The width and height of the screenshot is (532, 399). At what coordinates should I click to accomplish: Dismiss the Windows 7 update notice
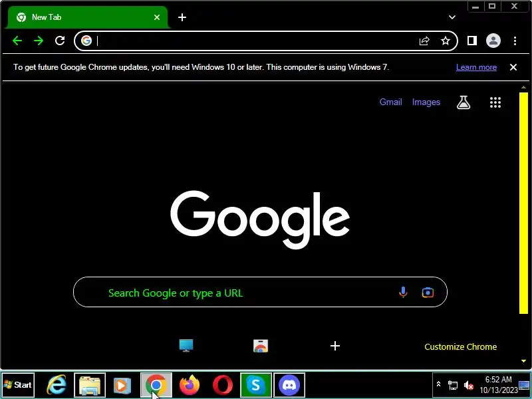(x=513, y=67)
